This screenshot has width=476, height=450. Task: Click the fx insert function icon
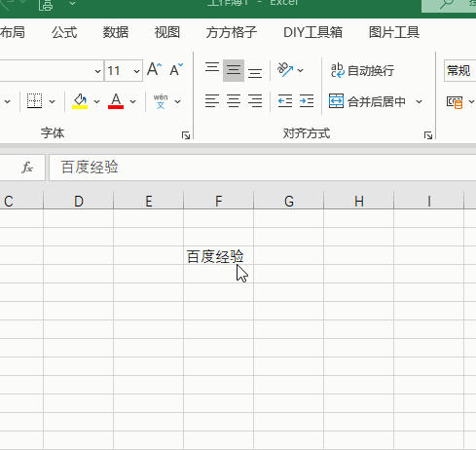[27, 168]
